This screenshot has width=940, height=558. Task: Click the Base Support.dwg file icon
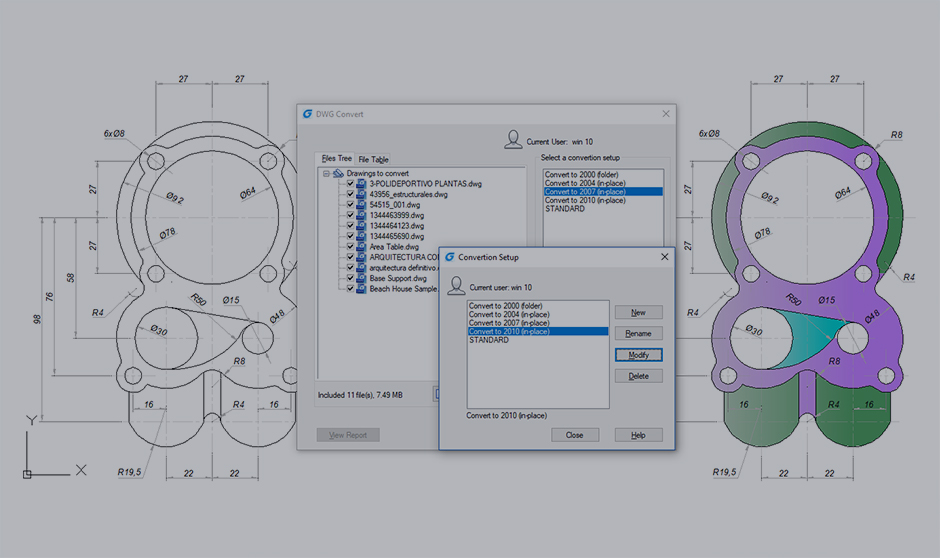pos(361,278)
